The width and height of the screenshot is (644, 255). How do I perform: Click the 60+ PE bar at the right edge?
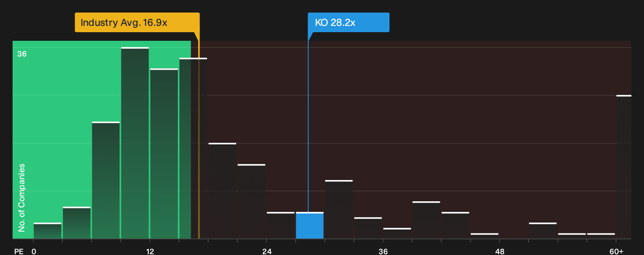[x=624, y=167]
